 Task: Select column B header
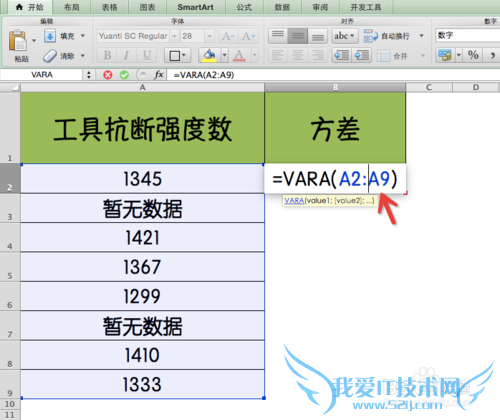pos(335,88)
